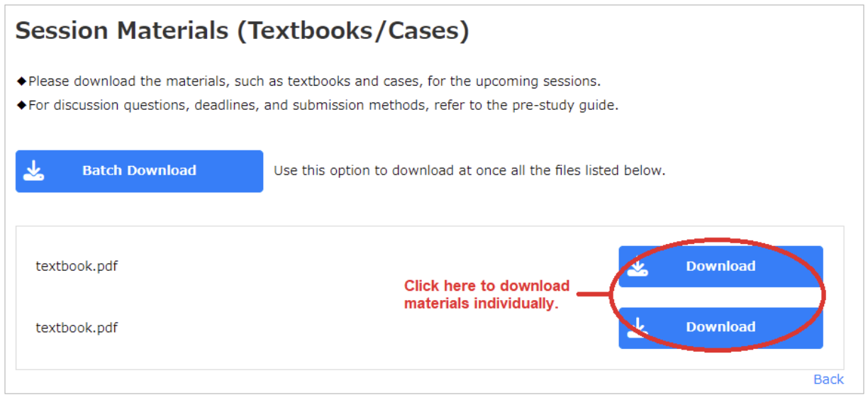Click the bottom textbook.pdf file name
Screen dimensions: 868x400
77,328
